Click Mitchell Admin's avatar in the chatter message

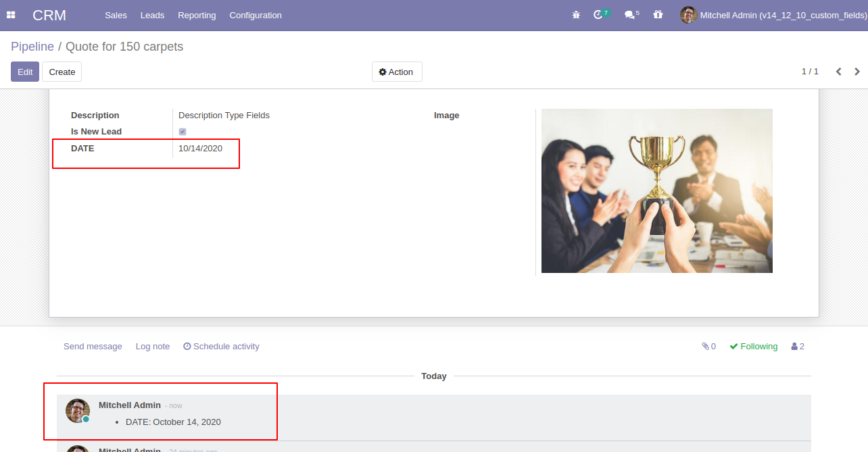pyautogui.click(x=78, y=411)
